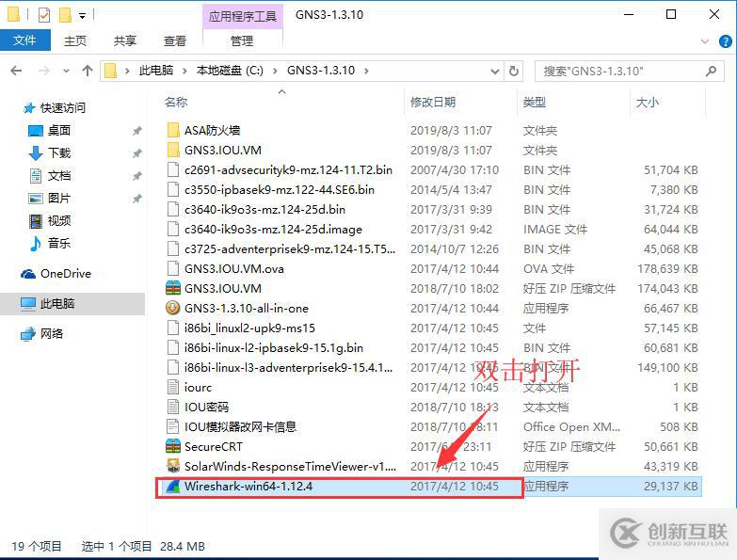Screen dimensions: 737x560
Task: Go up one folder level
Action: [88, 71]
